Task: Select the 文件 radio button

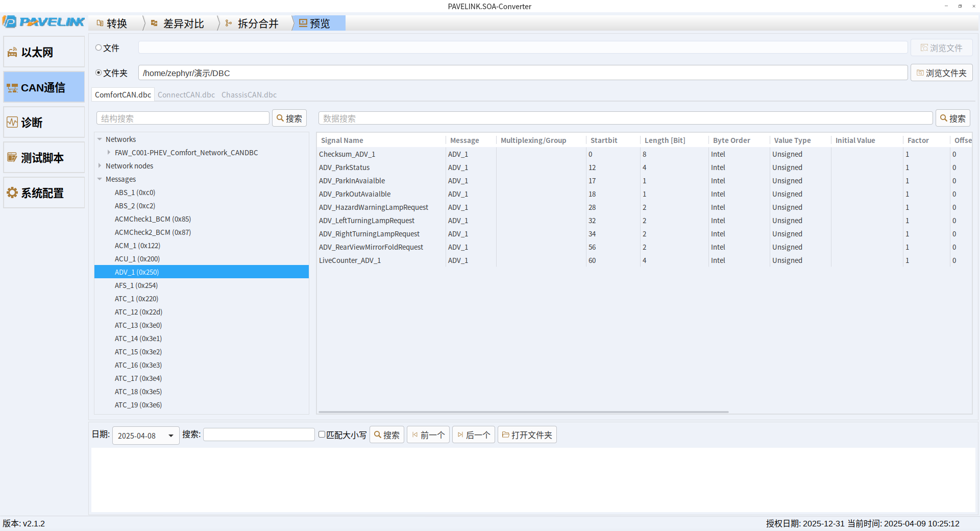Action: pos(99,47)
